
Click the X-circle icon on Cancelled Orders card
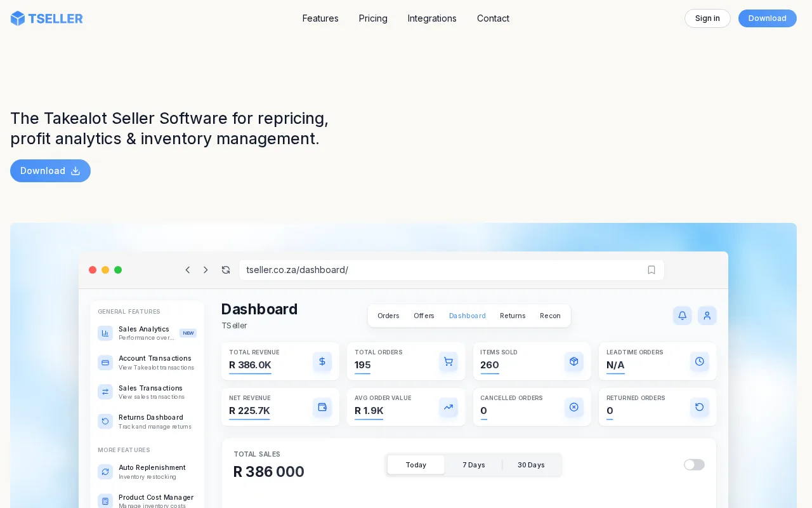(574, 407)
